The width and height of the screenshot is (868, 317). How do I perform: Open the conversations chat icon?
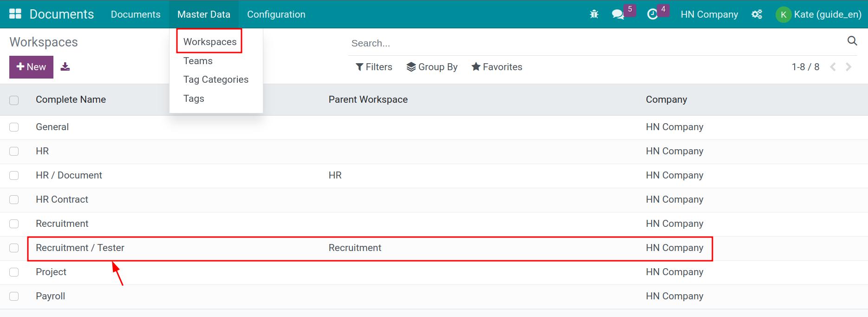pos(618,14)
